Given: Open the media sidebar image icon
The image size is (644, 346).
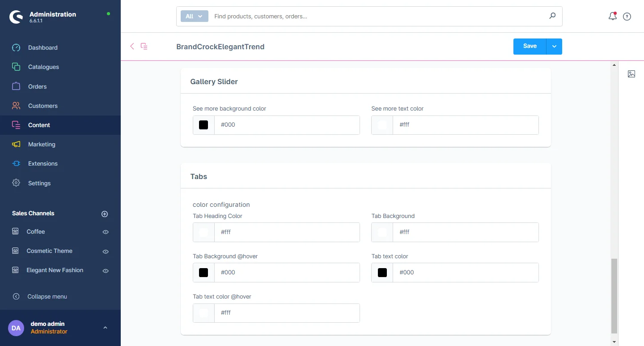Looking at the screenshot, I should point(631,74).
